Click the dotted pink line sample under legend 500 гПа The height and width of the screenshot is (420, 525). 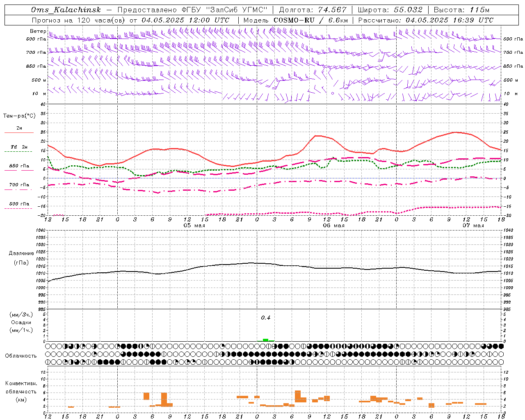click(18, 208)
